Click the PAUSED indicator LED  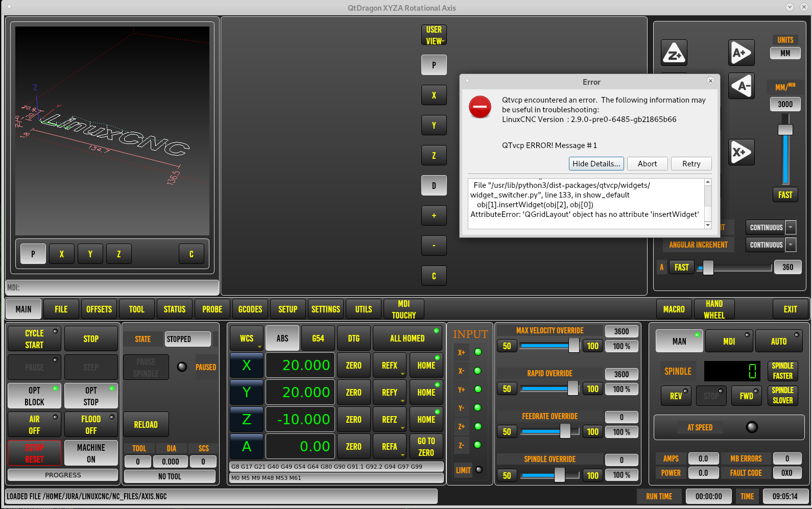[182, 367]
